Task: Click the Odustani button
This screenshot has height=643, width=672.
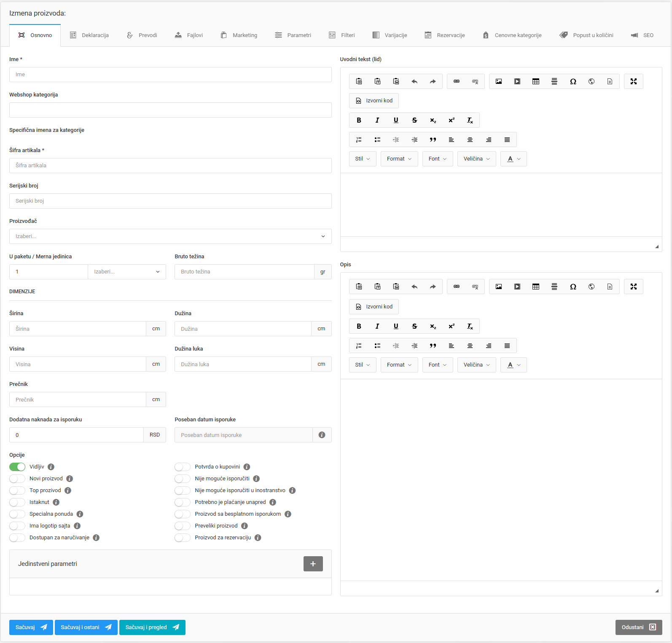Action: pos(639,627)
